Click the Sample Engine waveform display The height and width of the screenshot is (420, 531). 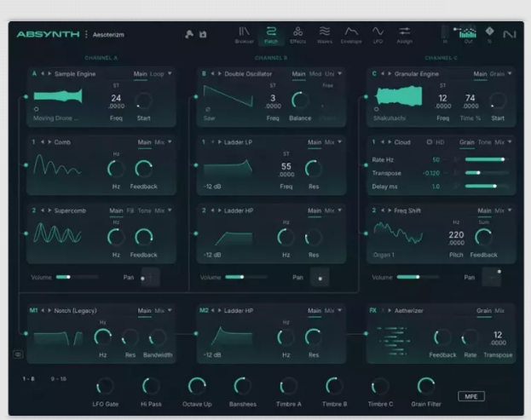(x=58, y=96)
